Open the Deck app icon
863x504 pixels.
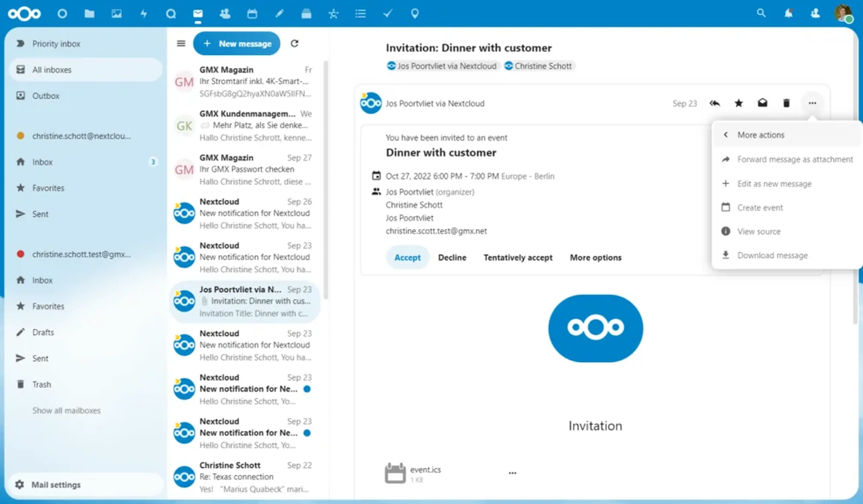click(x=306, y=14)
